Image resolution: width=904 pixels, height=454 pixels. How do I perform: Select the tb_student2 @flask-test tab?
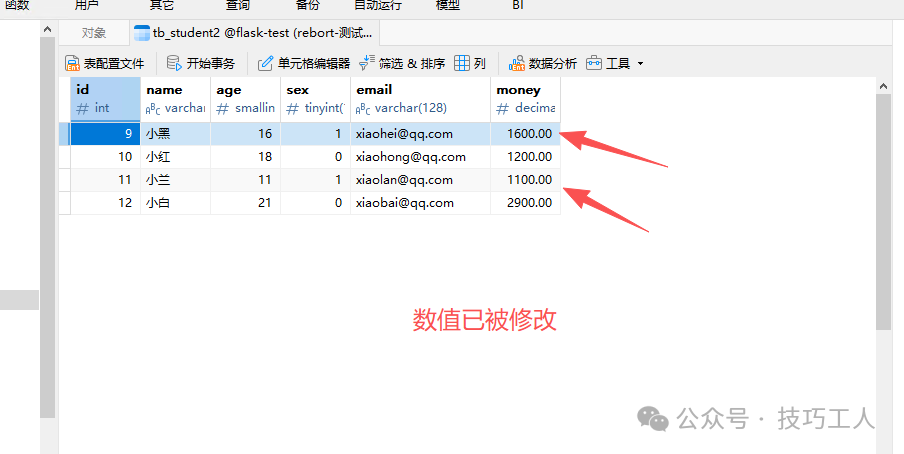[x=254, y=33]
